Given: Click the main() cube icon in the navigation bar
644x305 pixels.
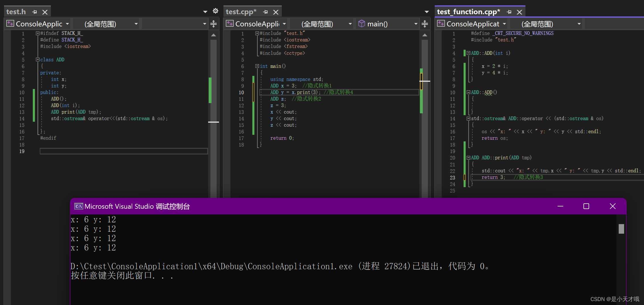Looking at the screenshot, I should click(361, 24).
